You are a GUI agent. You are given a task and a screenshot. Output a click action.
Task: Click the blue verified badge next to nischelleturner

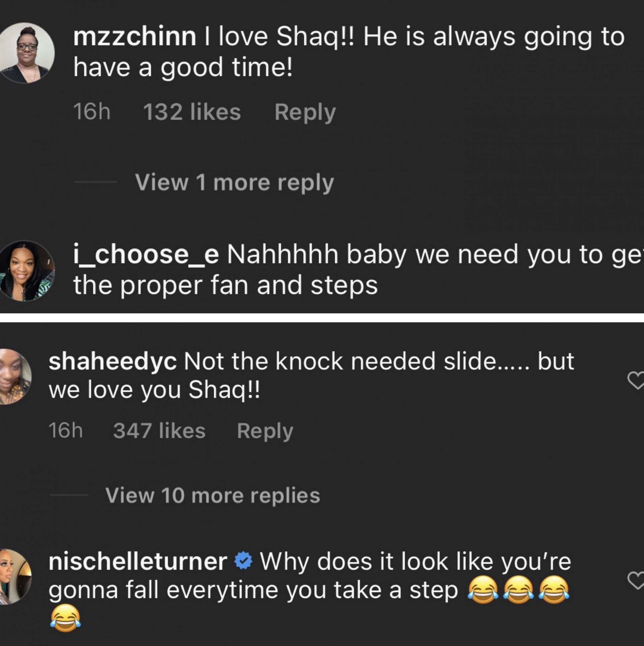point(244,561)
